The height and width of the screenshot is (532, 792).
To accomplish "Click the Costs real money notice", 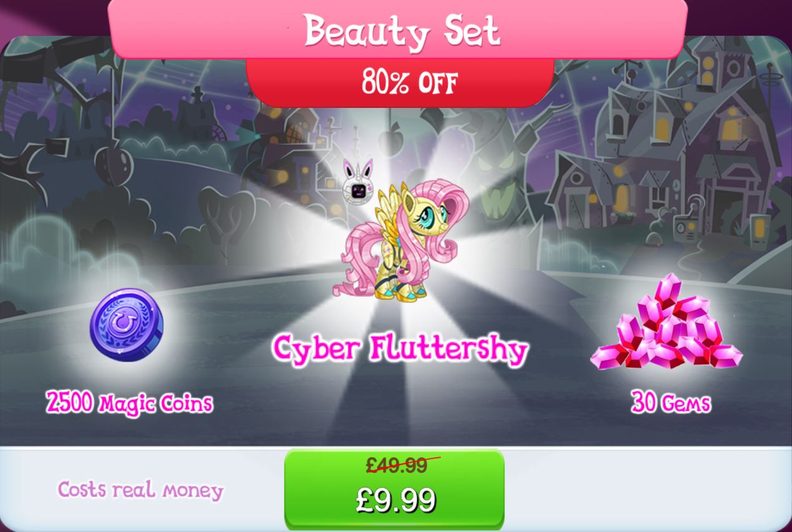I will click(x=140, y=490).
